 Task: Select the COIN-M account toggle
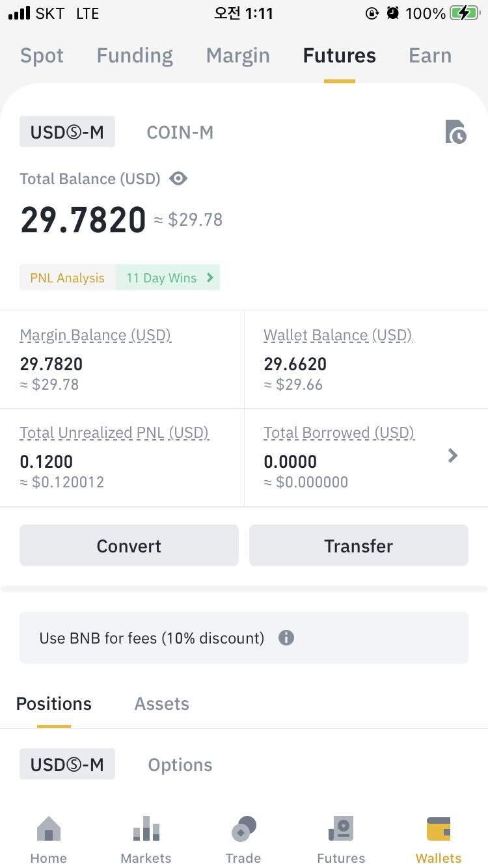(180, 132)
